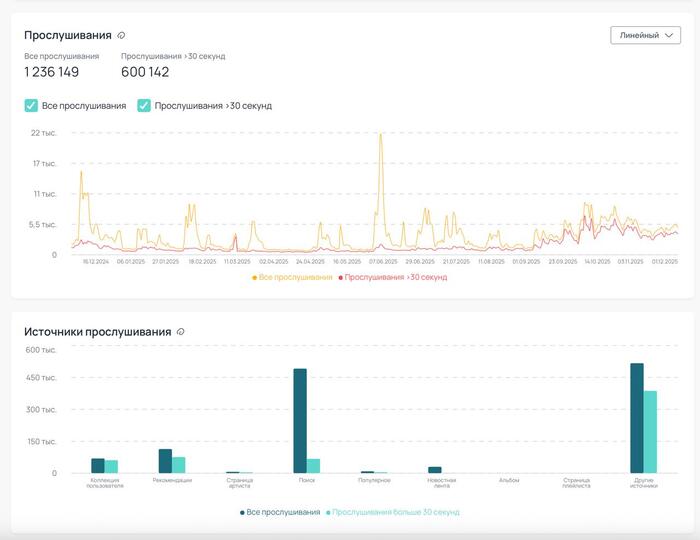Hide the yellow Все прослушивания line via legend

[x=292, y=277]
